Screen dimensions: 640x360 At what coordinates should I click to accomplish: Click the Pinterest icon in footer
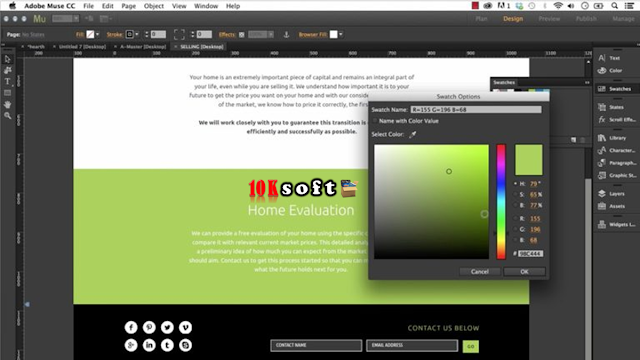(149, 327)
